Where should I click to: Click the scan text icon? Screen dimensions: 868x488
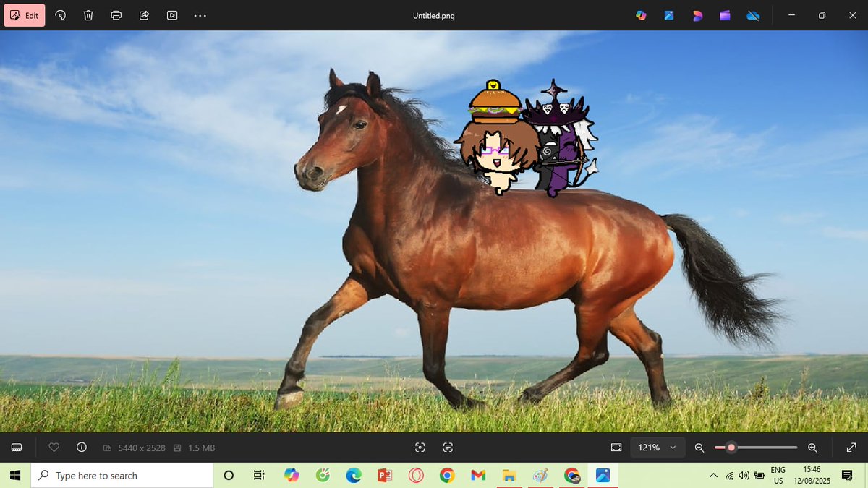[x=448, y=448]
